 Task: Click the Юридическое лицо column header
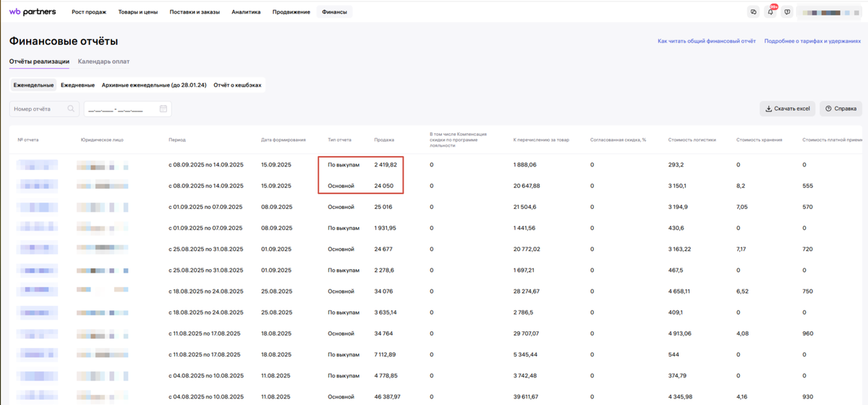[x=102, y=139]
